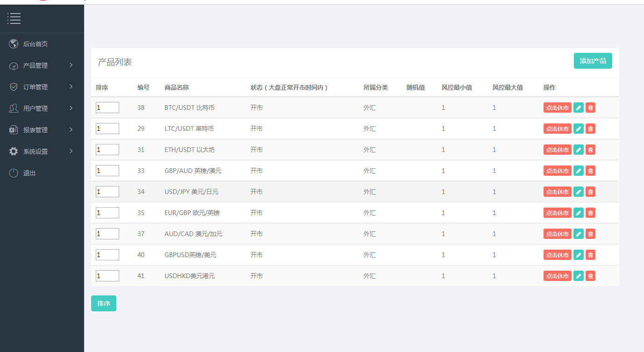Focus the sort order field for GBPUSD
Image resolution: width=644 pixels, height=352 pixels.
point(107,255)
